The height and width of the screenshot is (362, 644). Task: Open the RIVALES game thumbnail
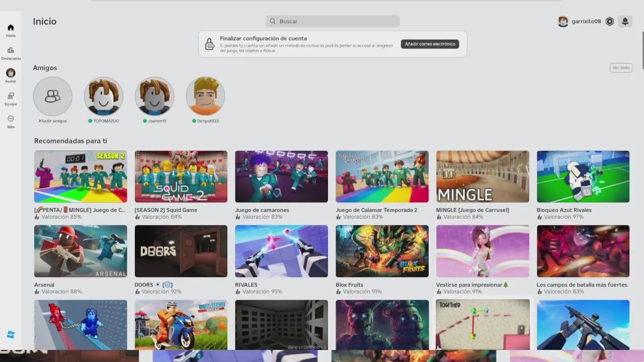pos(281,251)
